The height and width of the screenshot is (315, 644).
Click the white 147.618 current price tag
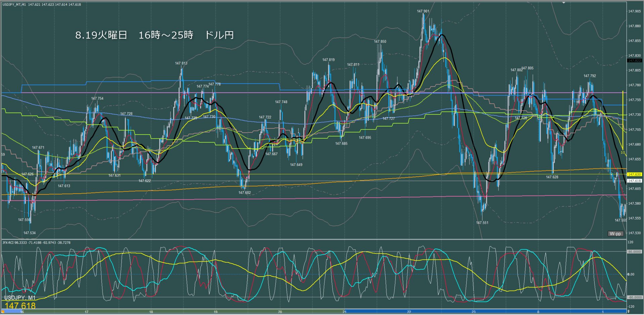[634, 181]
